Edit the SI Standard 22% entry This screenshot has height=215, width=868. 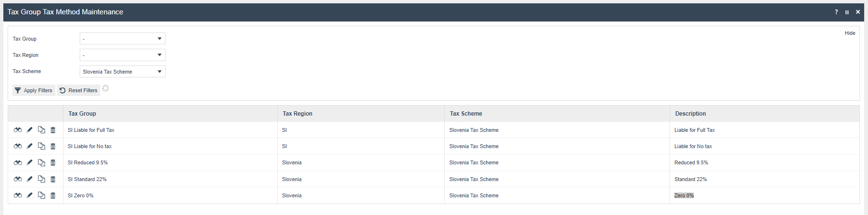click(x=30, y=179)
